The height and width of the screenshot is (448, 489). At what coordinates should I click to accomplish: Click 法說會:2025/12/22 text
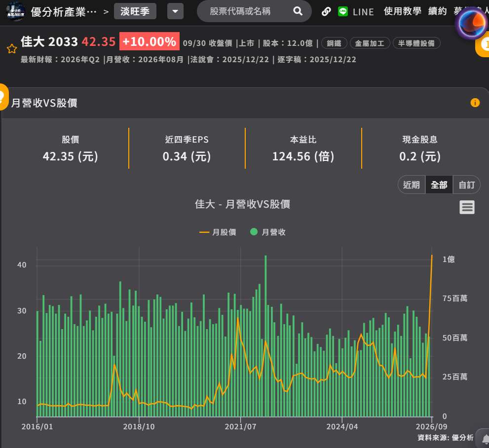point(229,60)
